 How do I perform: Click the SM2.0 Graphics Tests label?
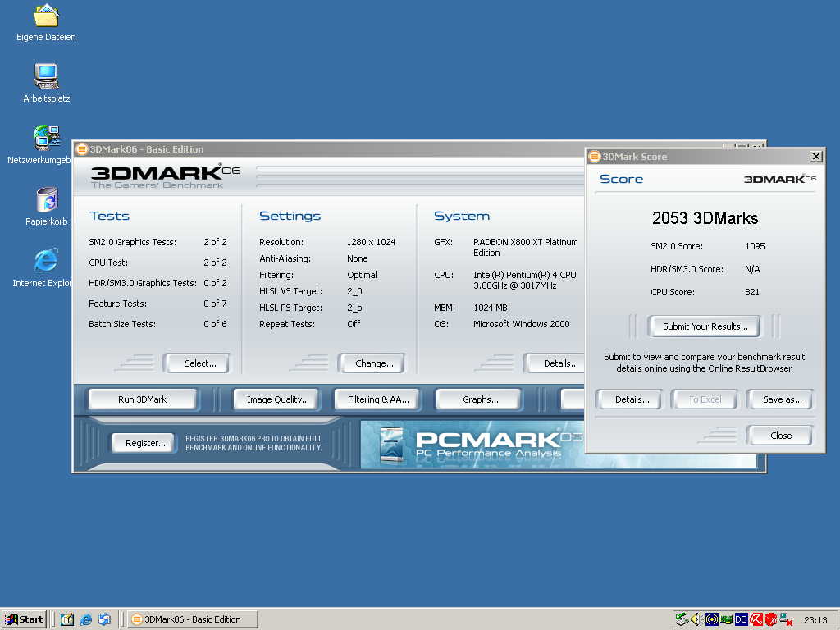pos(132,242)
